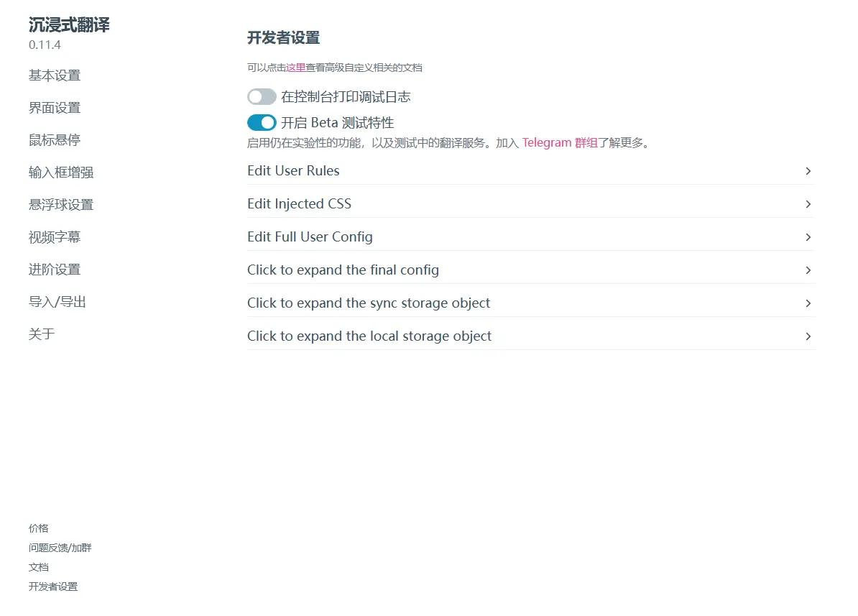
Task: Select the 关于 sidebar entry
Action: click(42, 334)
